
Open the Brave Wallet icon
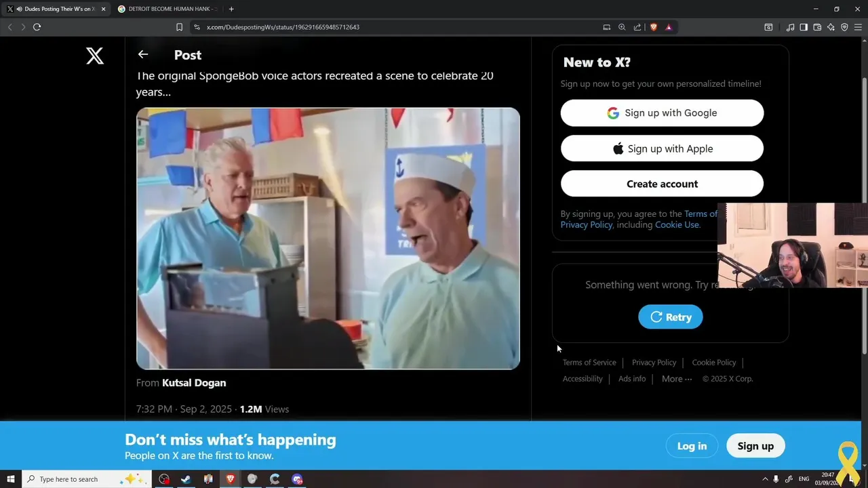click(x=817, y=27)
